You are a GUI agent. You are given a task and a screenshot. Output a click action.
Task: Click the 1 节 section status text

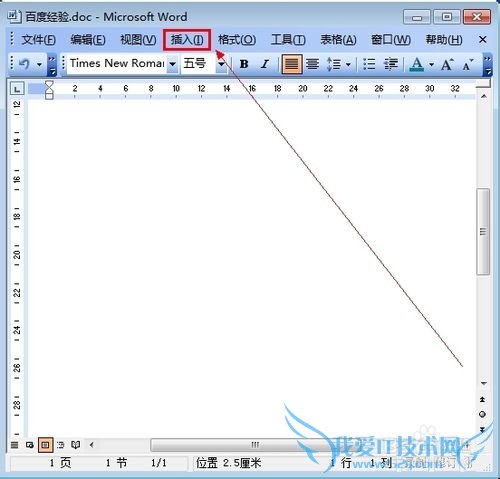[x=116, y=463]
